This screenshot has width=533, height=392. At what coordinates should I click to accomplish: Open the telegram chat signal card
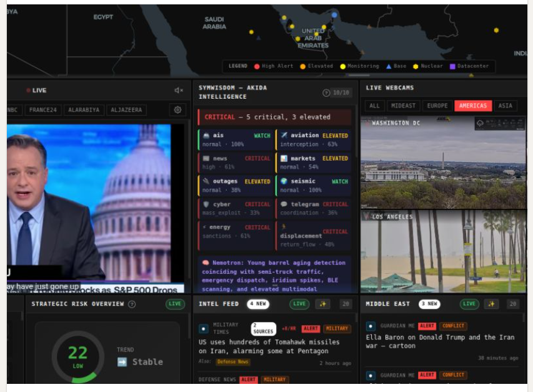click(x=314, y=208)
